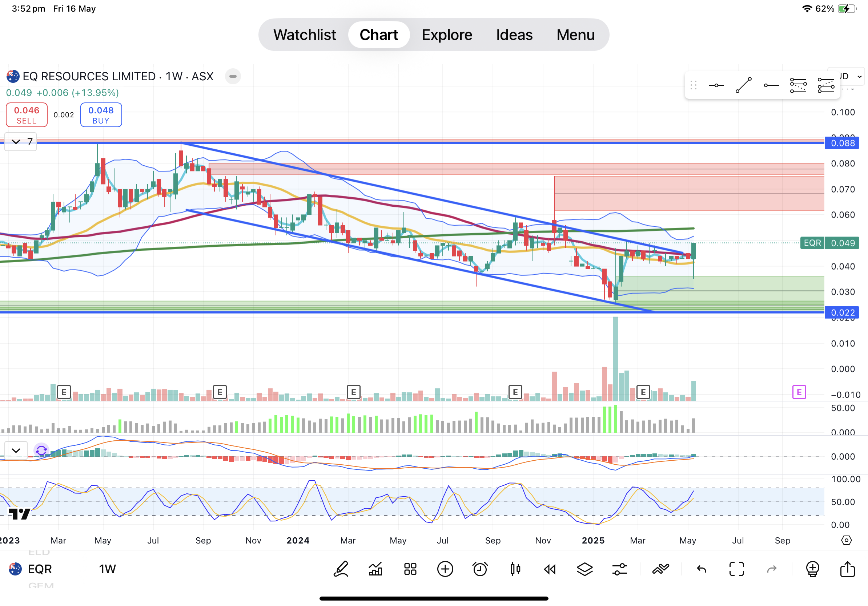Select the trend-based Fib extension tool

826,85
